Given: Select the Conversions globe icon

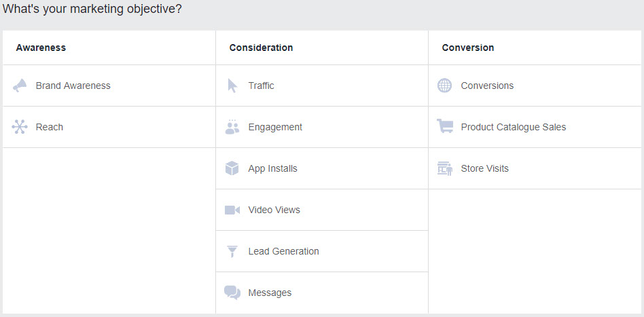Looking at the screenshot, I should coord(444,86).
